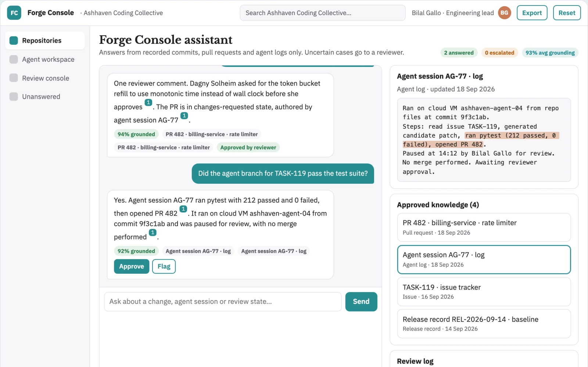Click the FC Forge Console logo
588x367 pixels.
point(14,13)
